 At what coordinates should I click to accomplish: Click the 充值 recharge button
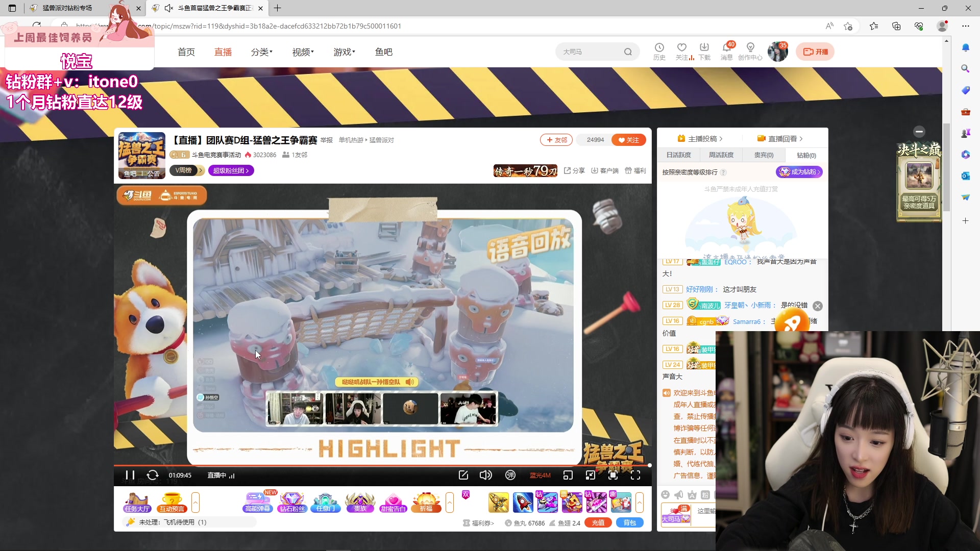tap(598, 522)
